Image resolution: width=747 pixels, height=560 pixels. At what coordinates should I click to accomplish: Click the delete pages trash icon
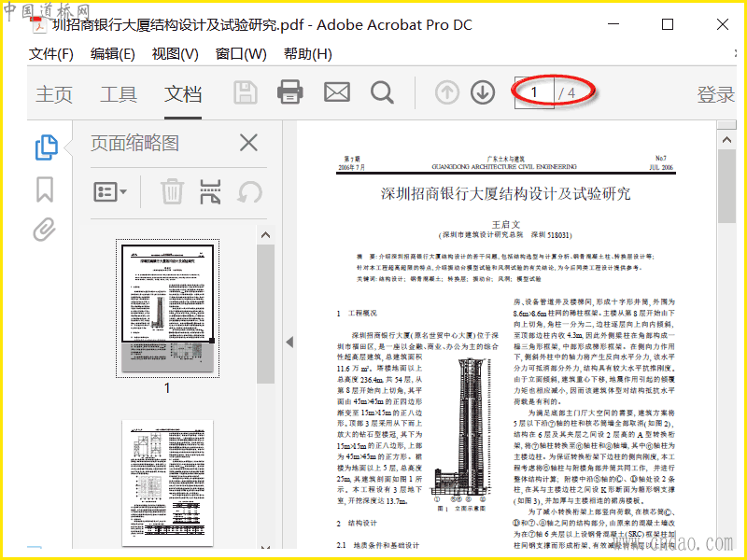(172, 191)
